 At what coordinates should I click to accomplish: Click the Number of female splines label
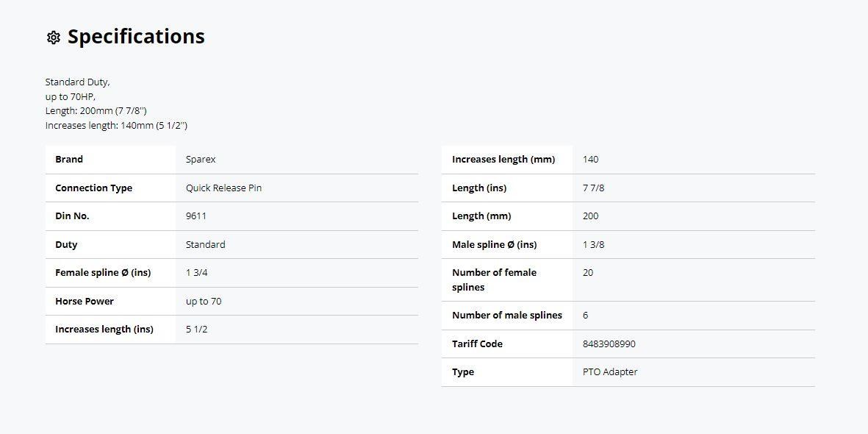(494, 280)
